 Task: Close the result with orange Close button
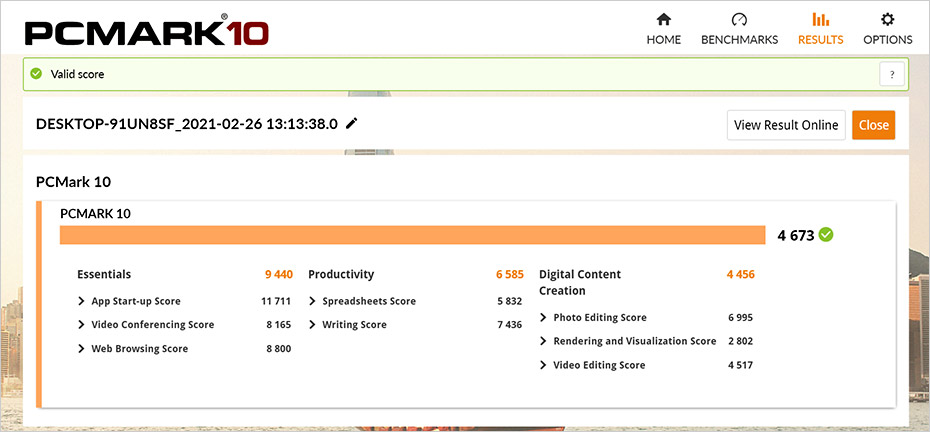874,125
